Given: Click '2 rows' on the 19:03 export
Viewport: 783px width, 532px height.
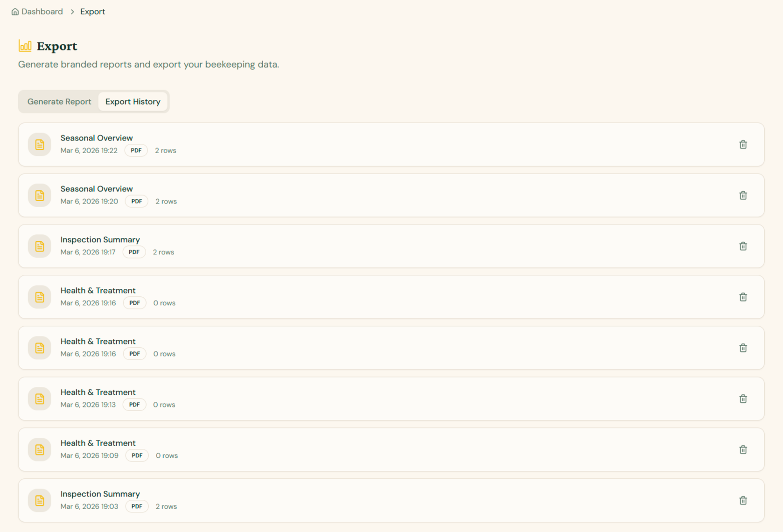Looking at the screenshot, I should pos(166,507).
